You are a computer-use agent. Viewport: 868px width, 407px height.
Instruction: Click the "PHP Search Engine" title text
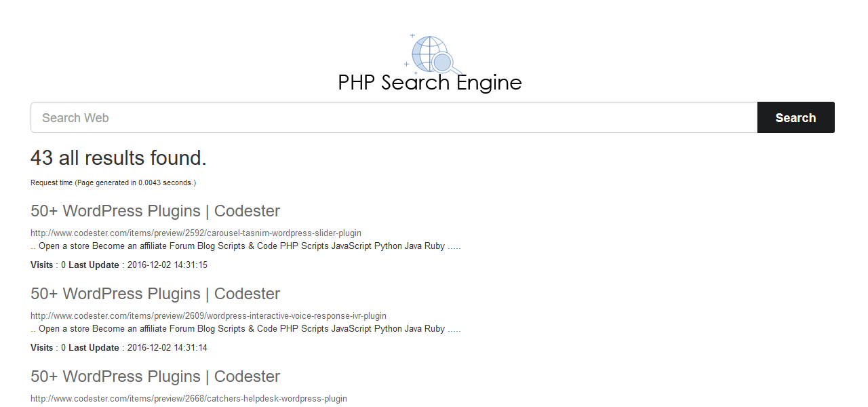click(430, 83)
